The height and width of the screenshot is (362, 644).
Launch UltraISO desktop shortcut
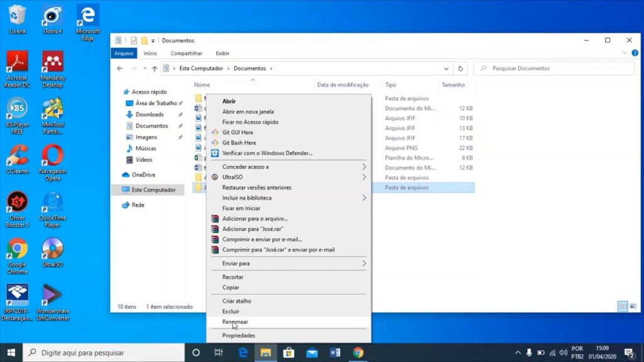click(53, 253)
